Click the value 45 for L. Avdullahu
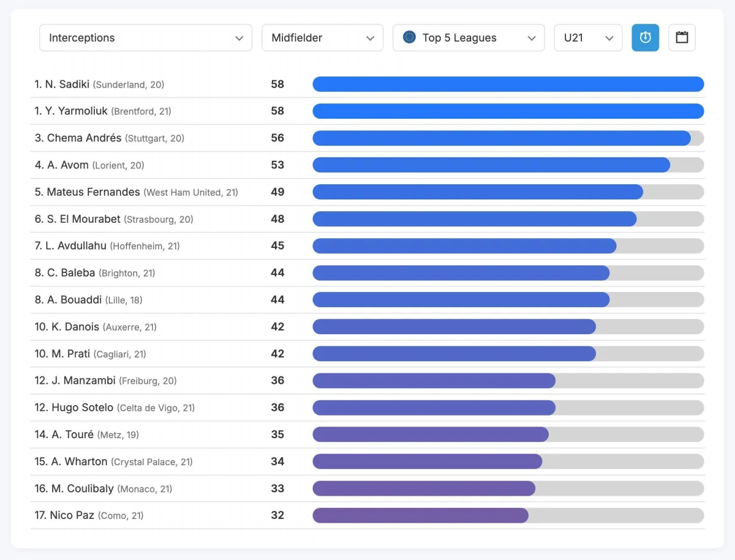This screenshot has height=560, width=735. click(277, 246)
